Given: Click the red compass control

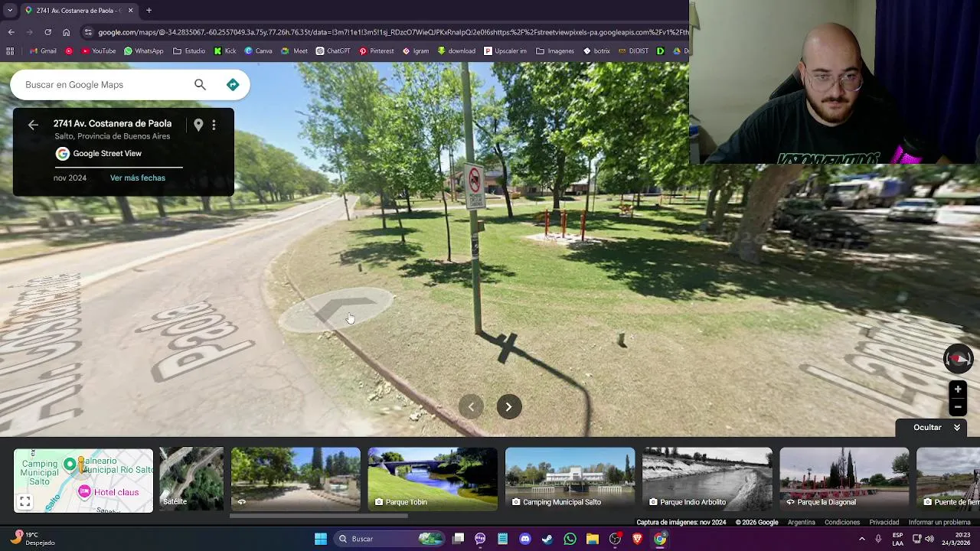Looking at the screenshot, I should [x=958, y=359].
